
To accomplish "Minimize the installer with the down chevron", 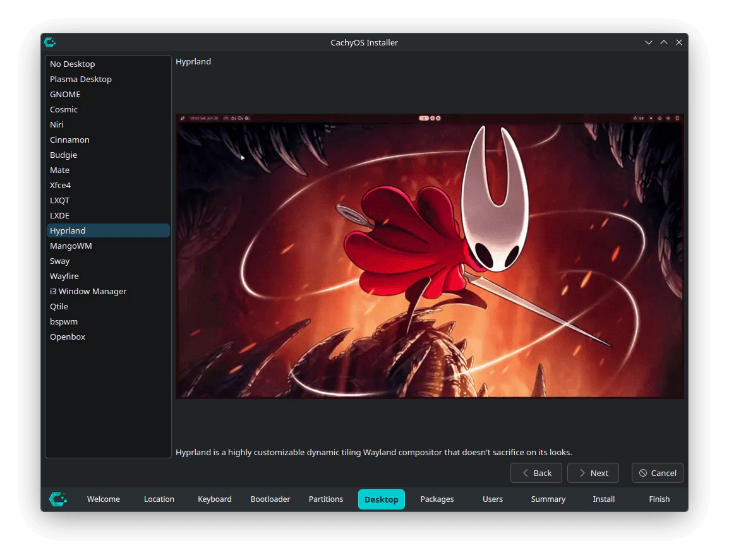I will 649,42.
